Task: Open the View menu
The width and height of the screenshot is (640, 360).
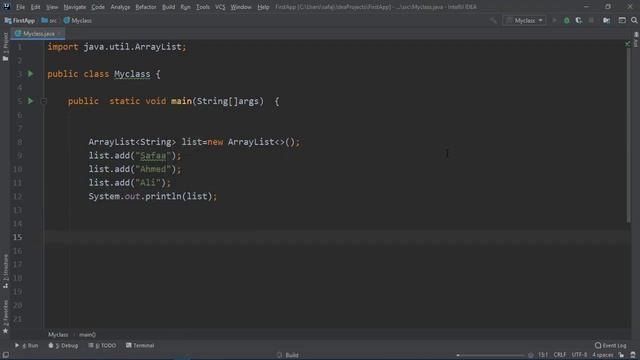Action: point(52,7)
